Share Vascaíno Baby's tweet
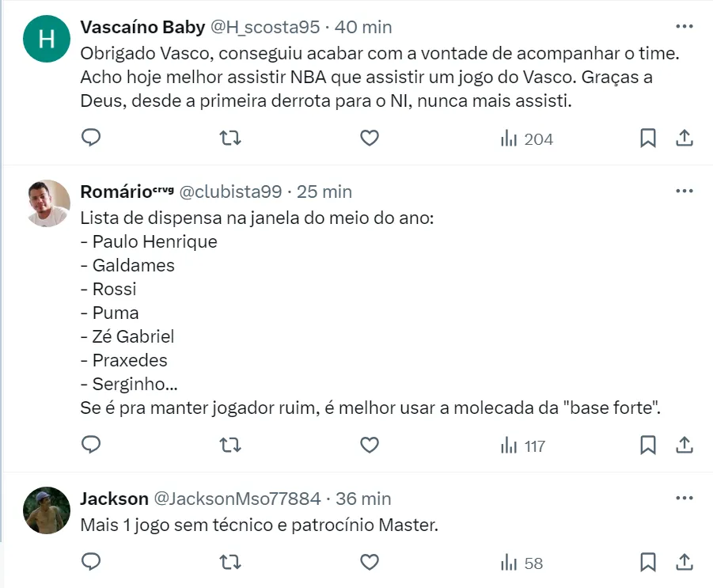 (684, 138)
